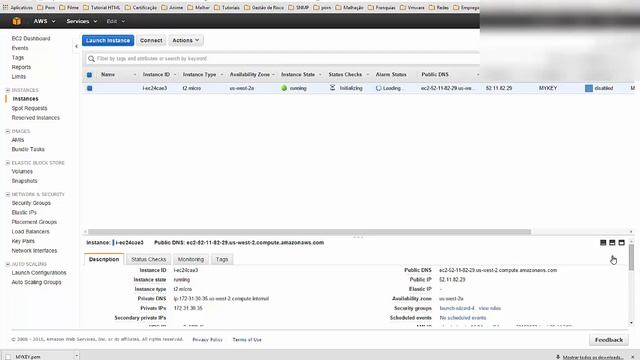Image resolution: width=640 pixels, height=360 pixels.
Task: Collapse the ELASTIC BLOCK STORE section
Action: pos(8,163)
